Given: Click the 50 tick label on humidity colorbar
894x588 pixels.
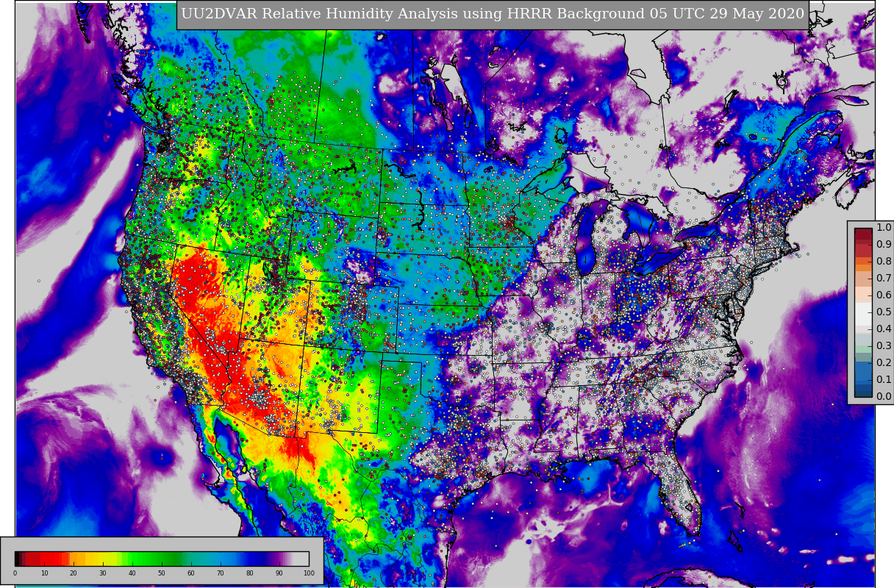Looking at the screenshot, I should click(x=162, y=573).
